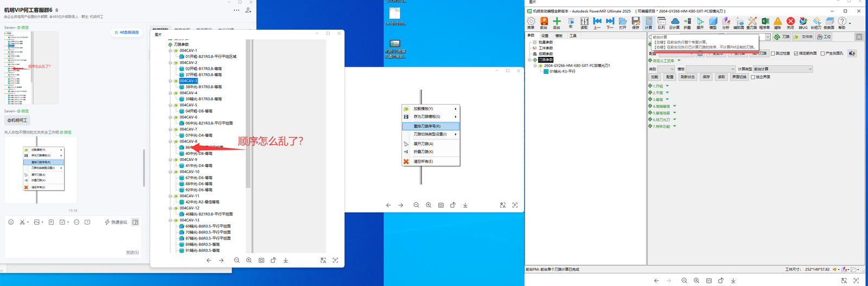Select the 工件参数 tree item
The width and height of the screenshot is (868, 286).
[546, 48]
